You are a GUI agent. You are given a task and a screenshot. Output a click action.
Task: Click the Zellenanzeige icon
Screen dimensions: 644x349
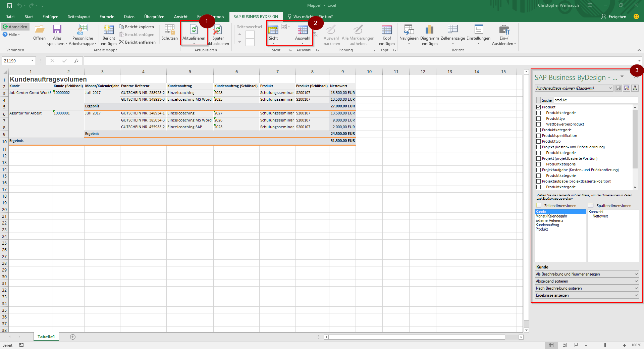click(x=452, y=29)
